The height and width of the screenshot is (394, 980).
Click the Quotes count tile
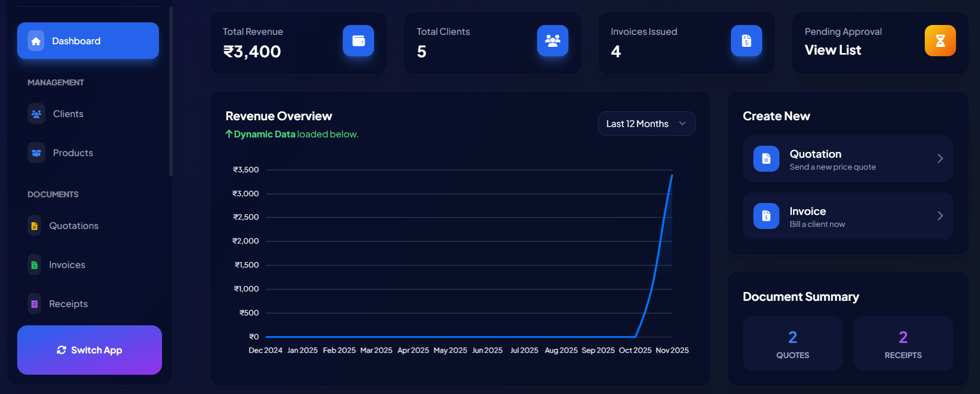click(x=793, y=344)
